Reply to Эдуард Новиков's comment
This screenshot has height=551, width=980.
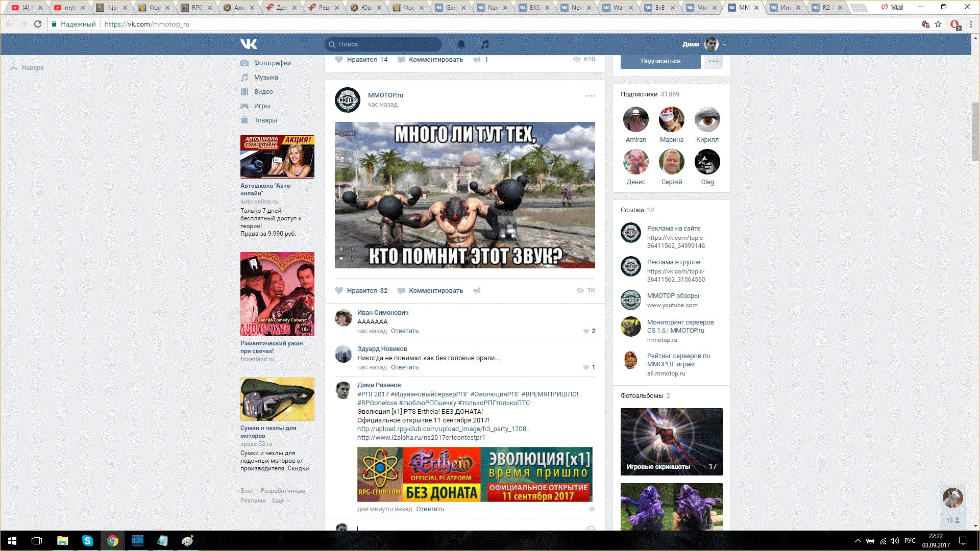click(405, 367)
